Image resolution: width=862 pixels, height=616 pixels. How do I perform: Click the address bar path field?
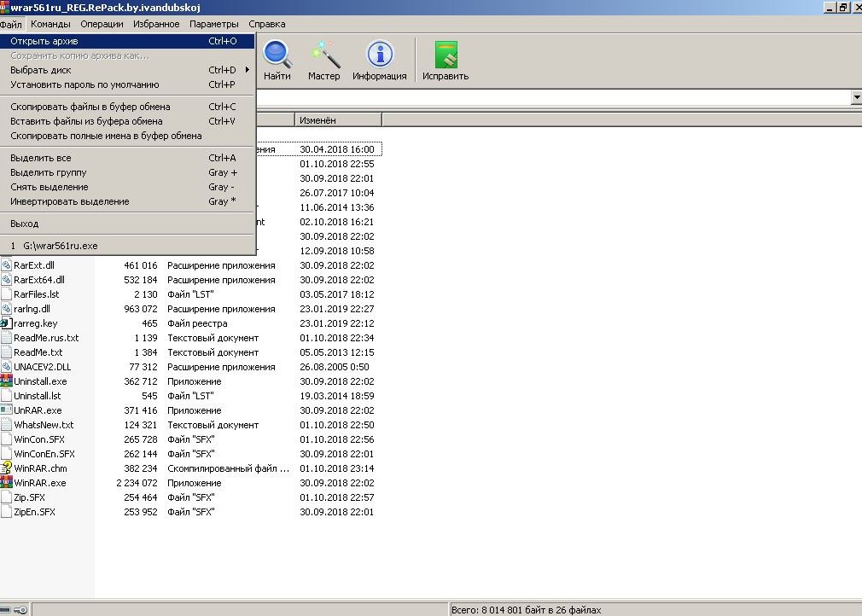pos(554,98)
